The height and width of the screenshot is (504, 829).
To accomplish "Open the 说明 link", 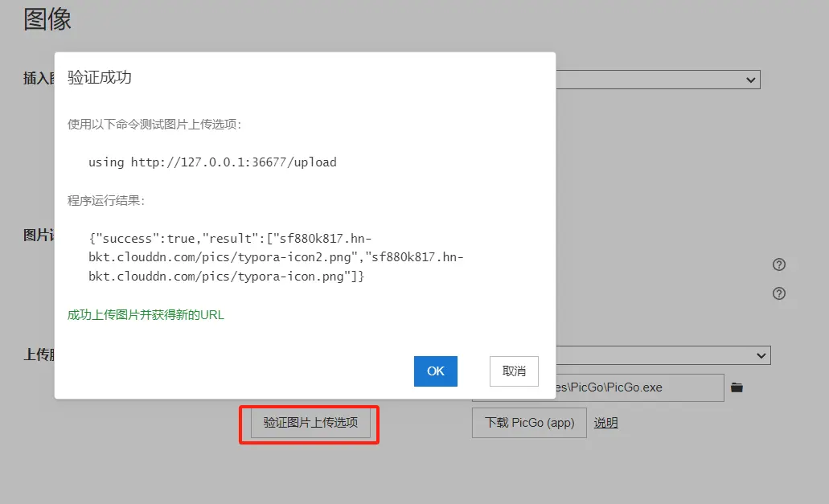I will [605, 423].
